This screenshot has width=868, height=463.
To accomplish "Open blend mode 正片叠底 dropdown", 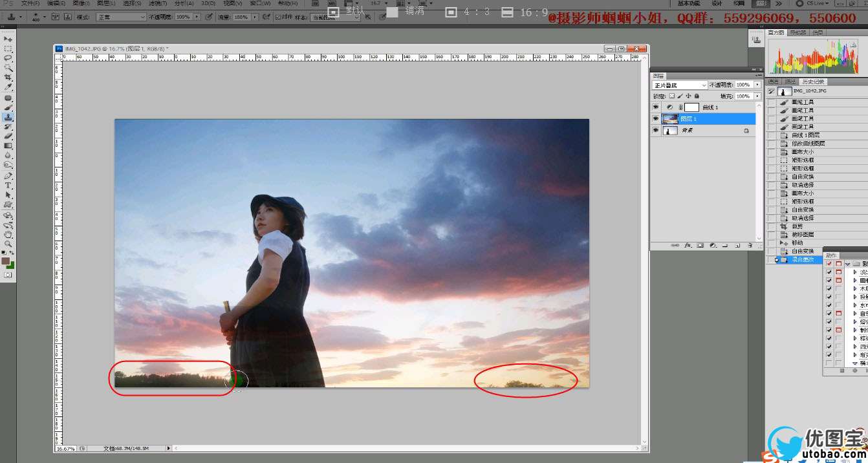I will pos(680,85).
